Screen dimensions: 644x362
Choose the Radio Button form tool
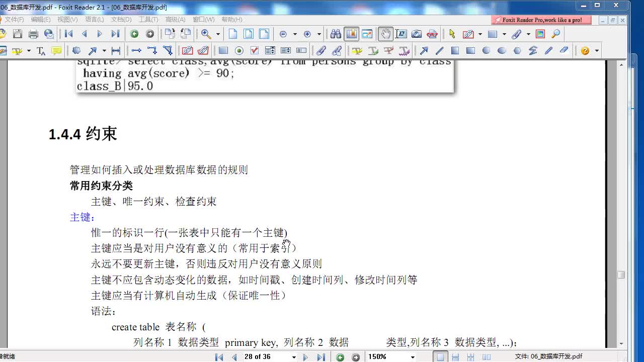tap(239, 51)
